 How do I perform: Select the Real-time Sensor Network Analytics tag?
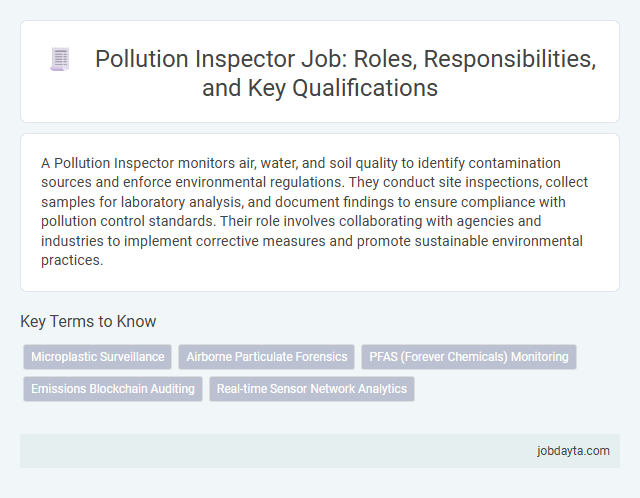[312, 389]
